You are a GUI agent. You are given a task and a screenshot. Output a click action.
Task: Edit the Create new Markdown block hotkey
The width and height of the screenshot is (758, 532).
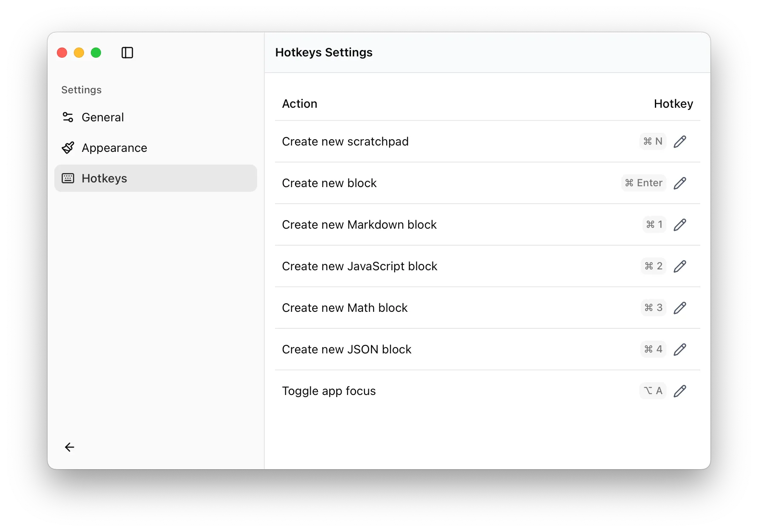(x=679, y=225)
